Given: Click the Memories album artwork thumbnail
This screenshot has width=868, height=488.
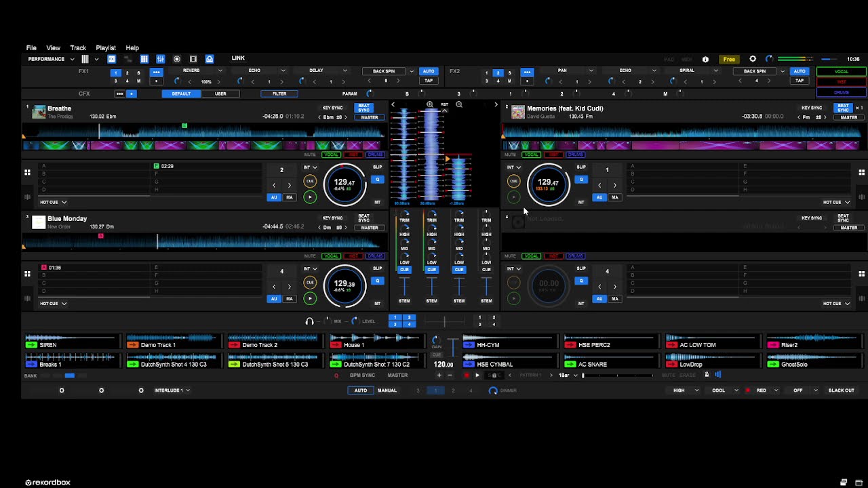Looking at the screenshot, I should coord(518,112).
